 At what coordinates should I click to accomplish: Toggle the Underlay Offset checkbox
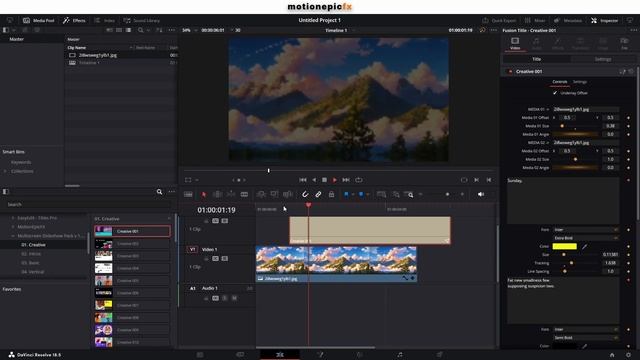(x=555, y=93)
